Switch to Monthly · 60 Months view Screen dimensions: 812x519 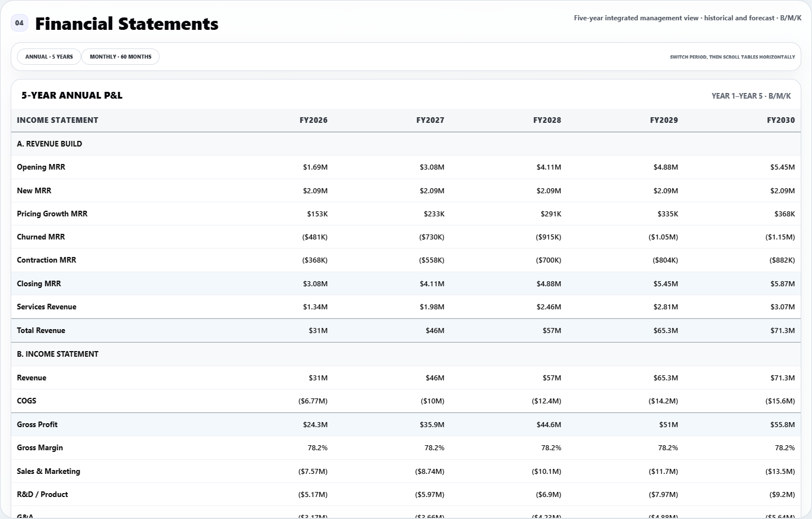pyautogui.click(x=121, y=57)
